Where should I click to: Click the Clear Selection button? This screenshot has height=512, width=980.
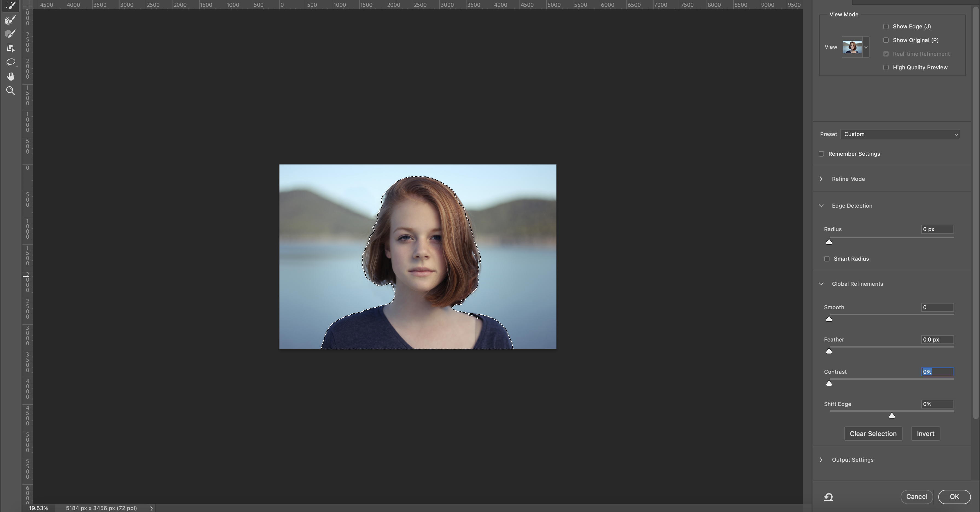click(x=873, y=434)
